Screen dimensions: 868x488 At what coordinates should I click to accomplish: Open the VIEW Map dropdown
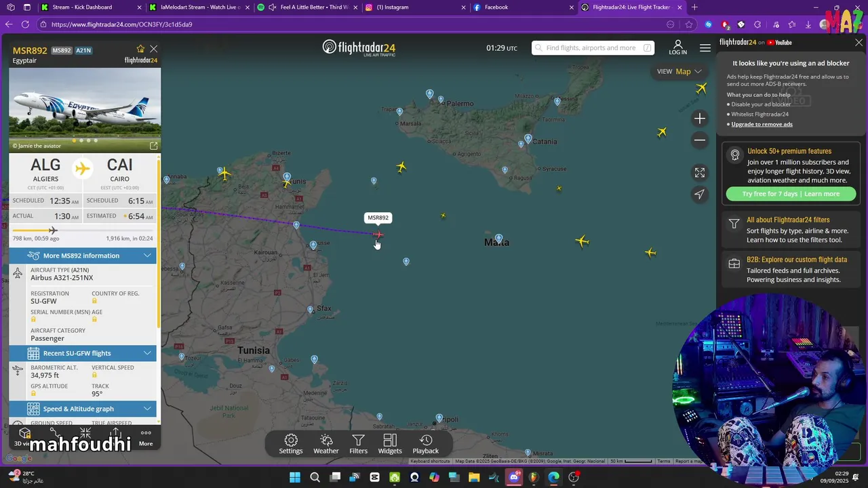tap(679, 71)
